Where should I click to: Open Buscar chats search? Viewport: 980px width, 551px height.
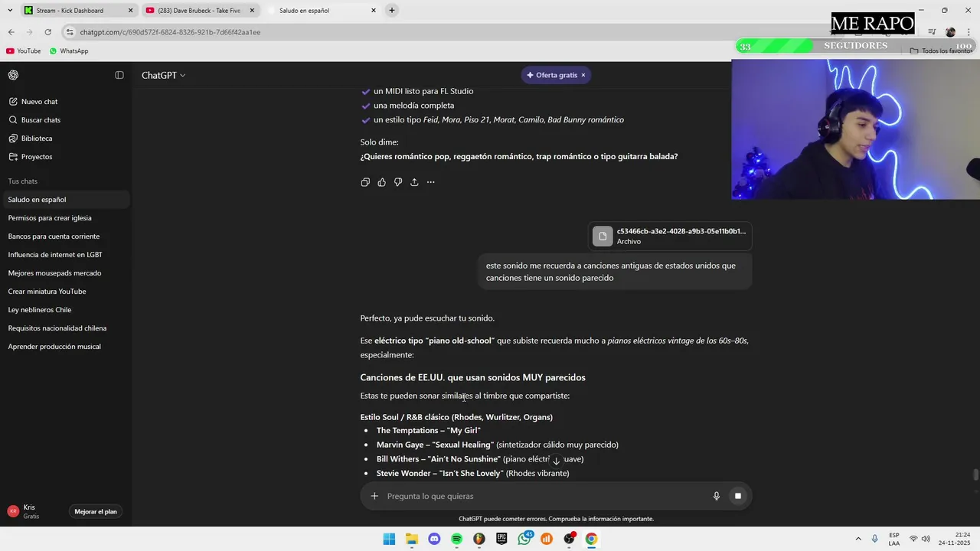66,120
